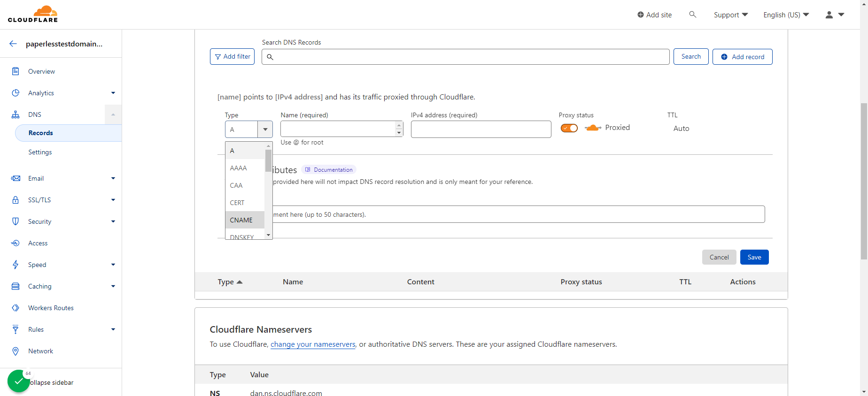Click the Rules funnel icon
This screenshot has width=868, height=396.
click(15, 329)
